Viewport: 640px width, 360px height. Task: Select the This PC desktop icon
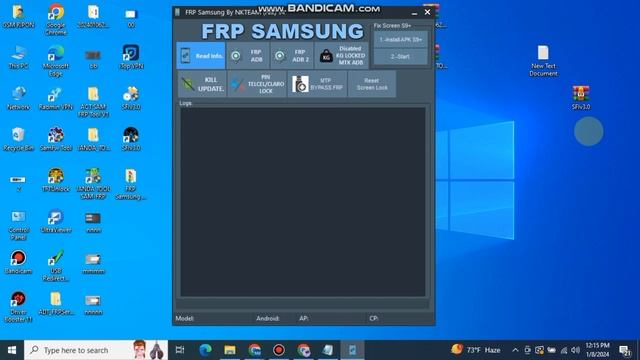[x=18, y=58]
